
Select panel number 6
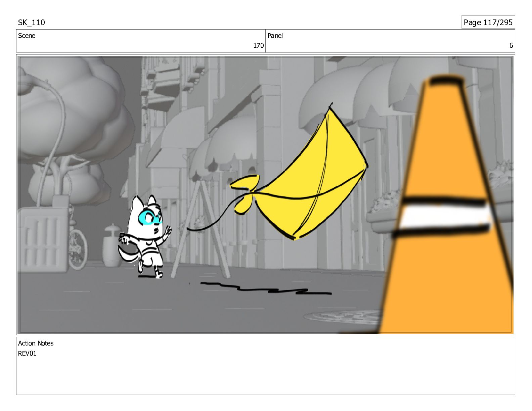pyautogui.click(x=511, y=45)
